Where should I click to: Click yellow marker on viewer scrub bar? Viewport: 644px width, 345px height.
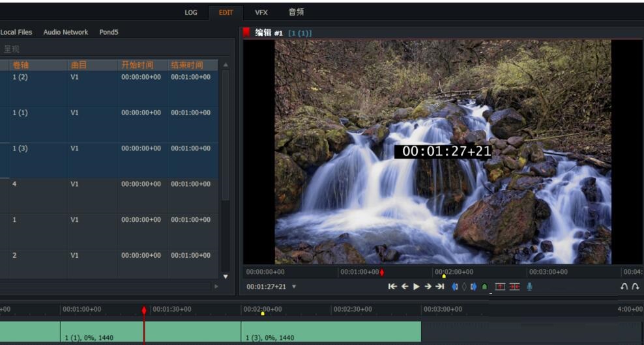444,276
